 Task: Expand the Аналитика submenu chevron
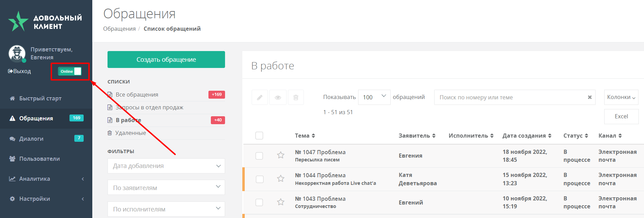(x=83, y=179)
